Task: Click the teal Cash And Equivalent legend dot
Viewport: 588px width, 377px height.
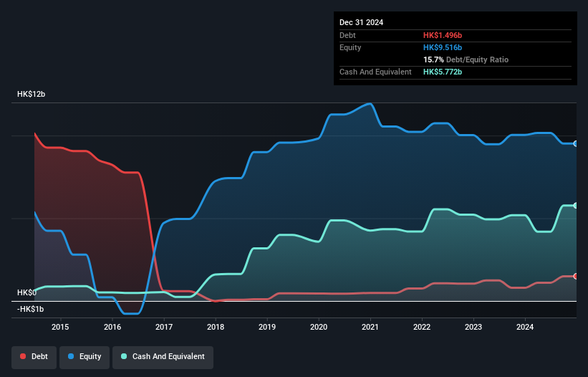Action: pyautogui.click(x=124, y=356)
